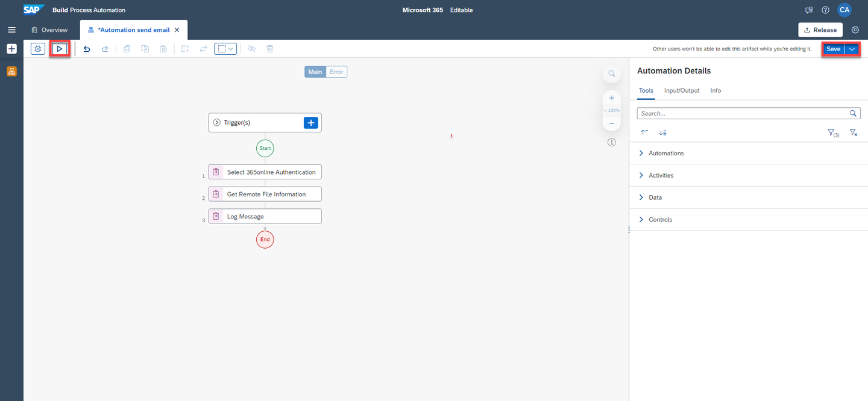
Task: Open the hamburger navigation menu
Action: click(x=11, y=30)
